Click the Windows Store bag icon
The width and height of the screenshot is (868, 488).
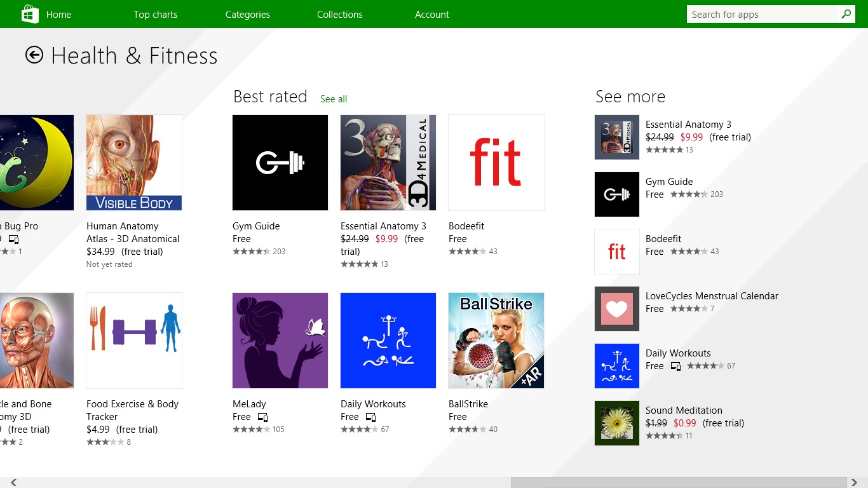coord(30,14)
